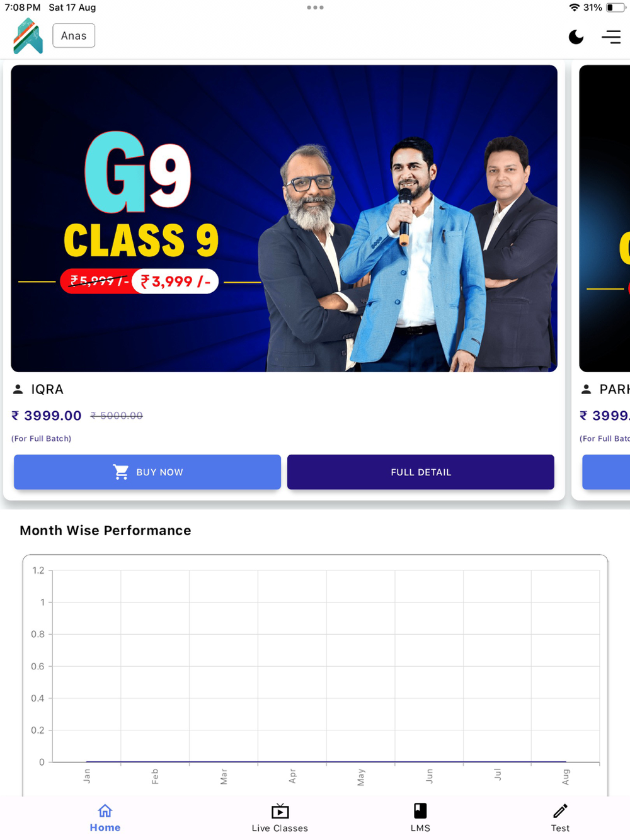The image size is (630, 840).
Task: Tap the Live Classes play icon
Action: coord(280,810)
